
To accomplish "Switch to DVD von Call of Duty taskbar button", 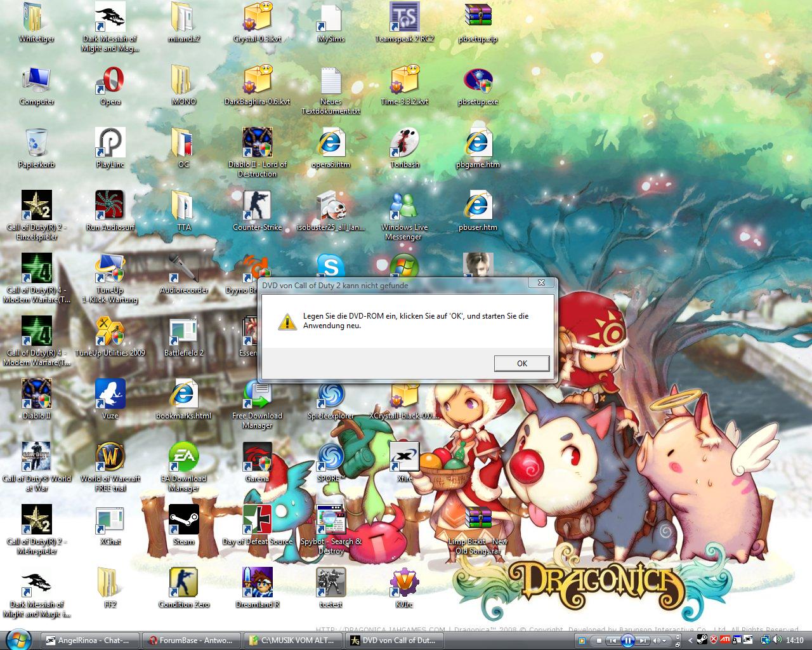I will pos(394,640).
